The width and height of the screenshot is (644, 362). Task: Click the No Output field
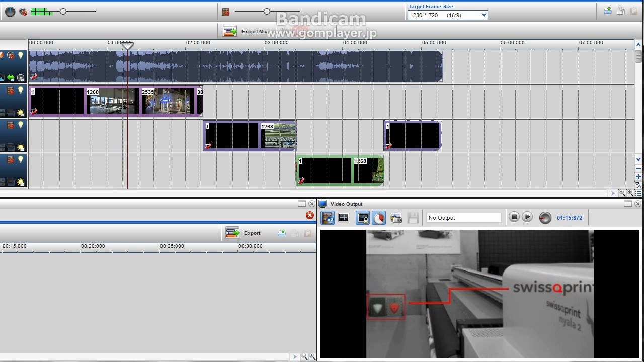click(x=464, y=218)
